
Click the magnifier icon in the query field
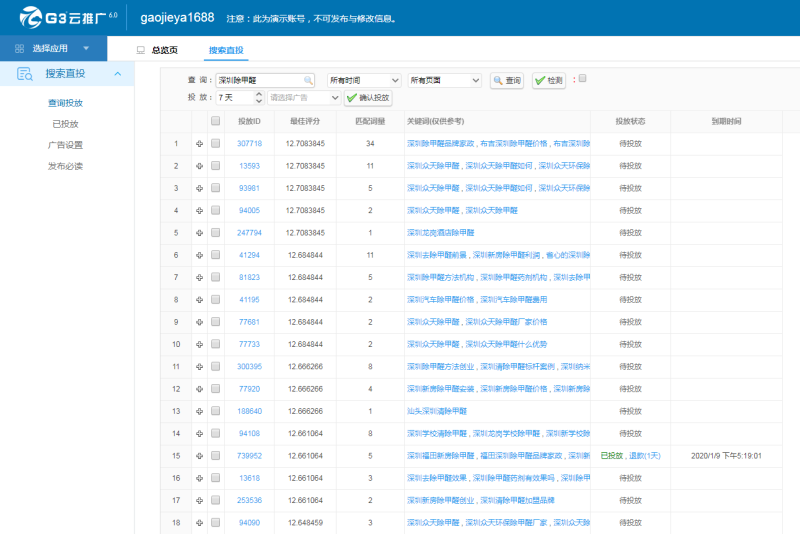pyautogui.click(x=308, y=80)
